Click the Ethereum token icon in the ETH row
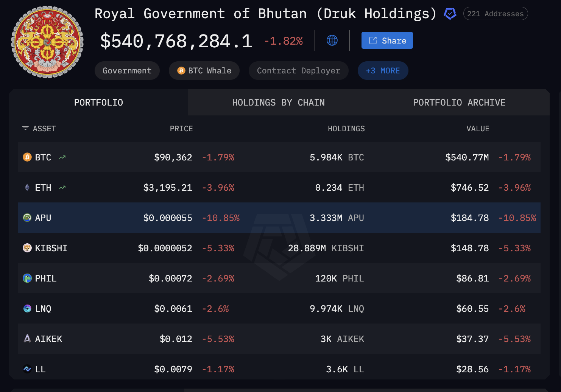Image resolution: width=561 pixels, height=392 pixels. coord(27,187)
